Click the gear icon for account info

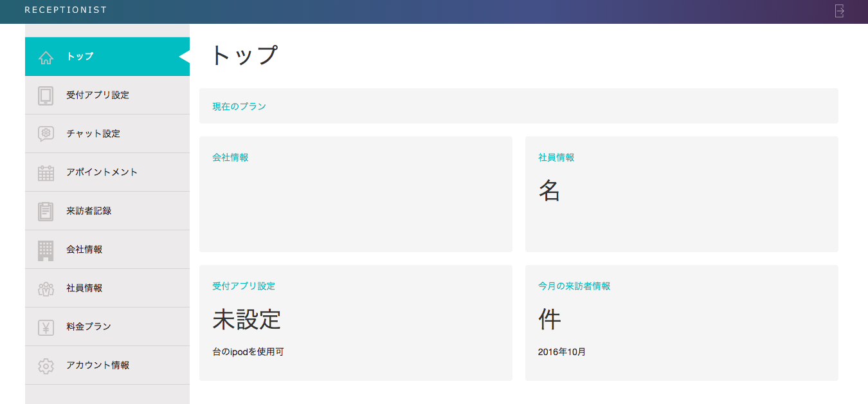click(46, 366)
